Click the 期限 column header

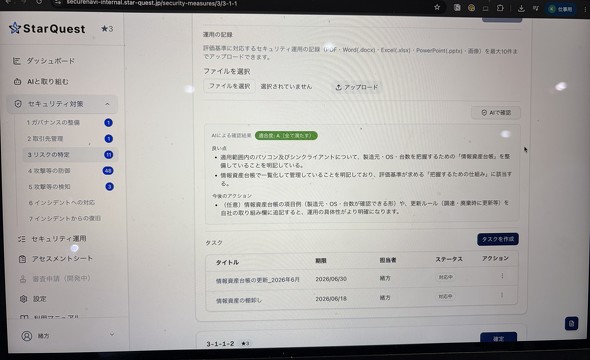click(x=321, y=261)
